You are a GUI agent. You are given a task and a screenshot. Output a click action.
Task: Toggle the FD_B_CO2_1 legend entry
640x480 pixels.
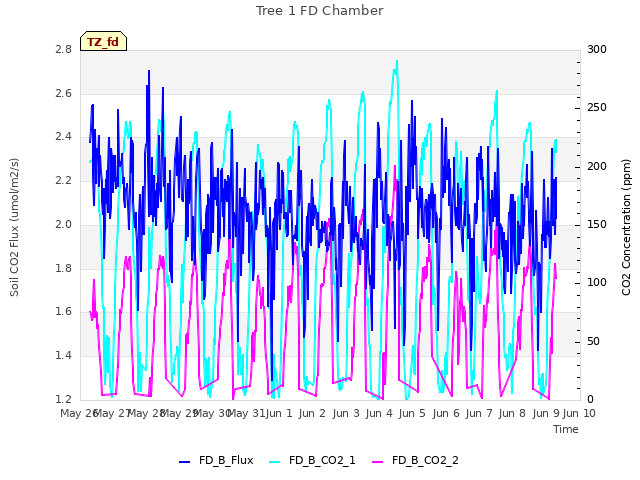[x=312, y=460]
